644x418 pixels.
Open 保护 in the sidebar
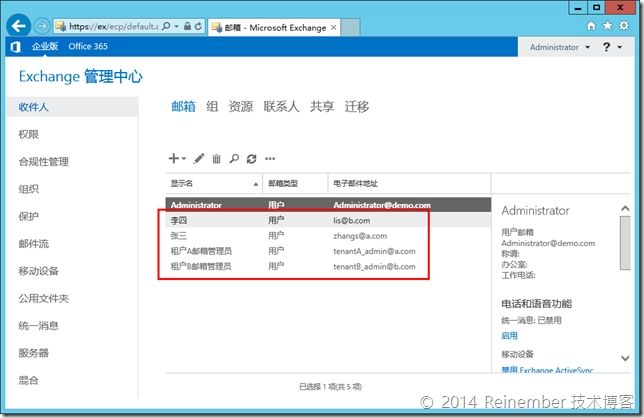[x=28, y=216]
